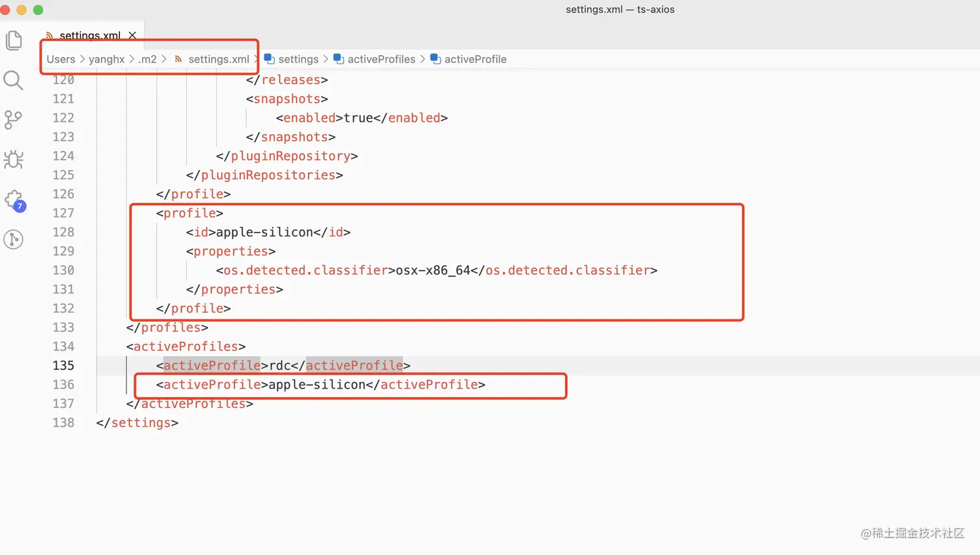The image size is (980, 555).
Task: Close the settings.xml tab
Action: 132,35
